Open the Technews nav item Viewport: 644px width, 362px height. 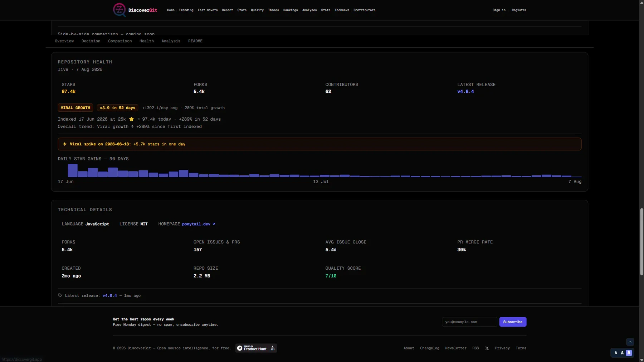click(x=342, y=10)
